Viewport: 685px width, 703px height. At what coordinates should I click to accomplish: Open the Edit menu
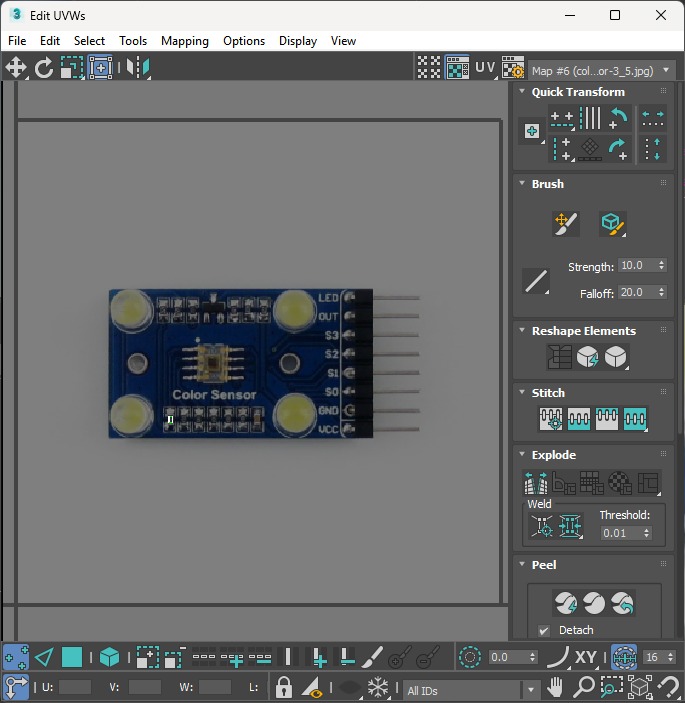(50, 41)
